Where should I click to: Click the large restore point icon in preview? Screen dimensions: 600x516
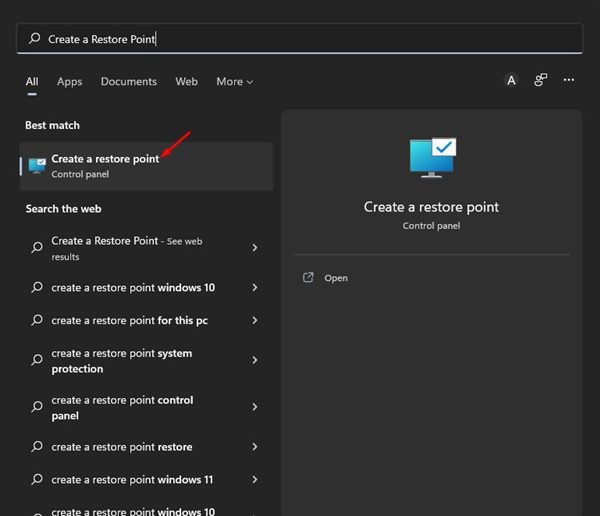432,158
